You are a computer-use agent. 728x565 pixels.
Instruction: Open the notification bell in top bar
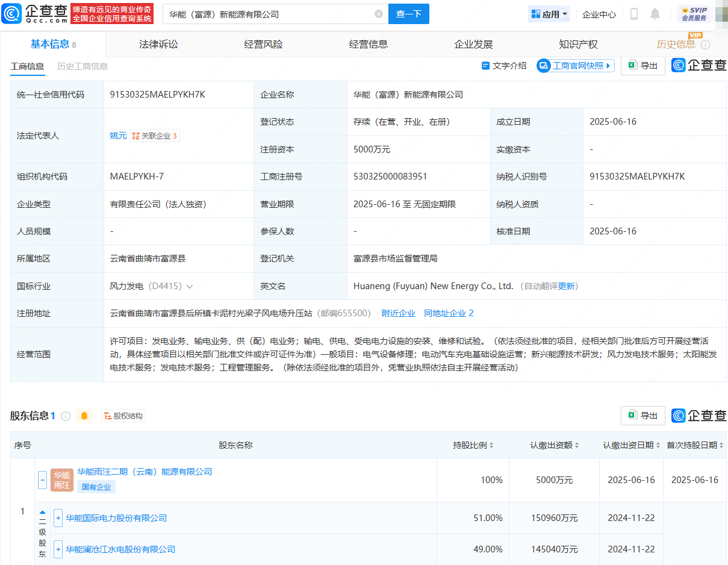tap(655, 13)
